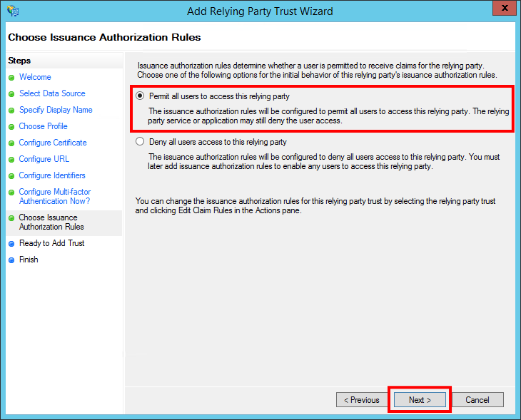The image size is (521, 420).
Task: Click blue bullet beside Finish
Action: [x=11, y=260]
